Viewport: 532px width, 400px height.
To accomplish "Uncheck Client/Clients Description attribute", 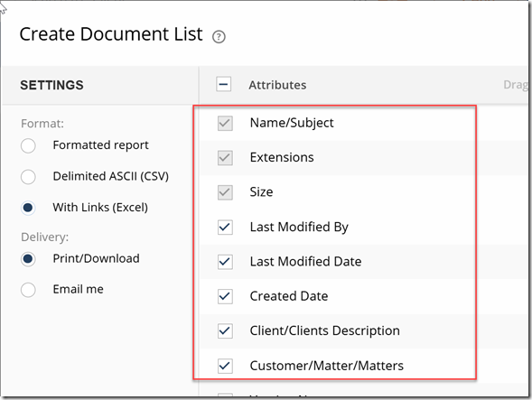I will (225, 331).
